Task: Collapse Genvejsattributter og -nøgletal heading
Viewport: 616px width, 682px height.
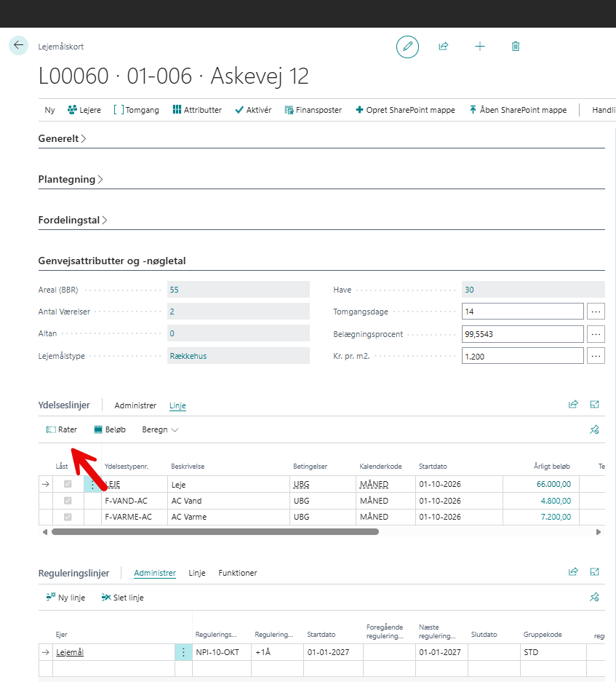Action: pos(112,261)
